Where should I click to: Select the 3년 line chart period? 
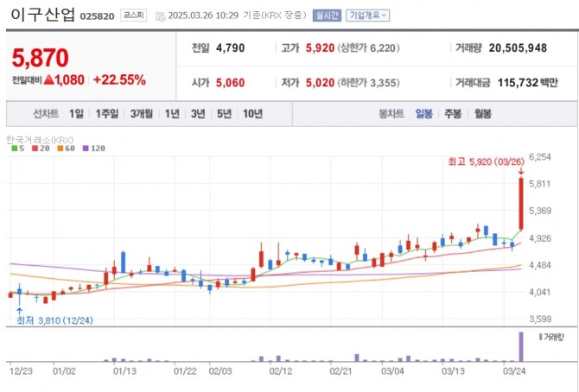[198, 114]
